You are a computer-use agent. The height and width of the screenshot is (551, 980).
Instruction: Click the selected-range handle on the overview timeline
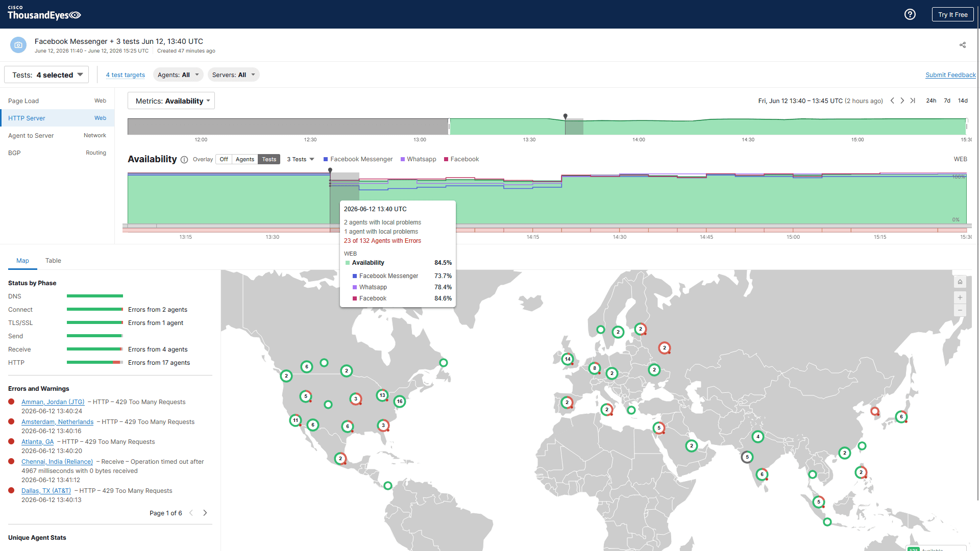[449, 127]
